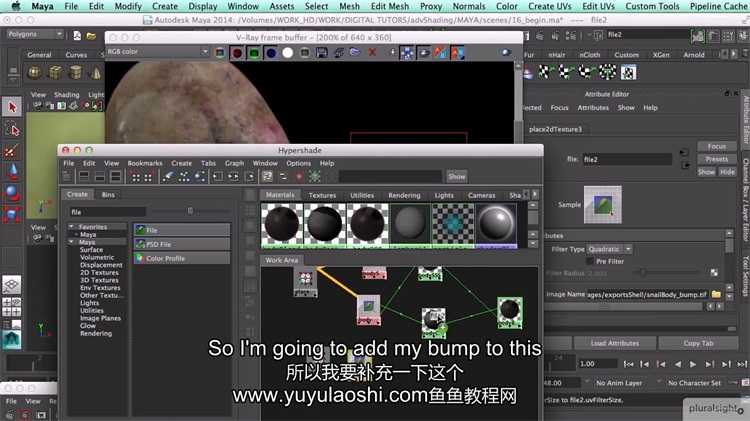
Task: Click output connections icon in Hypershade toolbar
Action: click(x=250, y=177)
